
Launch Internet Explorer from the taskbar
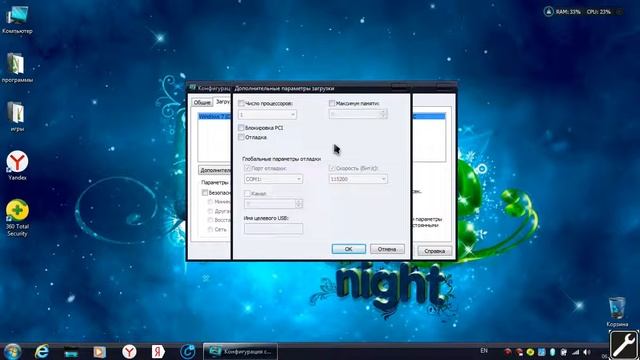click(x=42, y=351)
